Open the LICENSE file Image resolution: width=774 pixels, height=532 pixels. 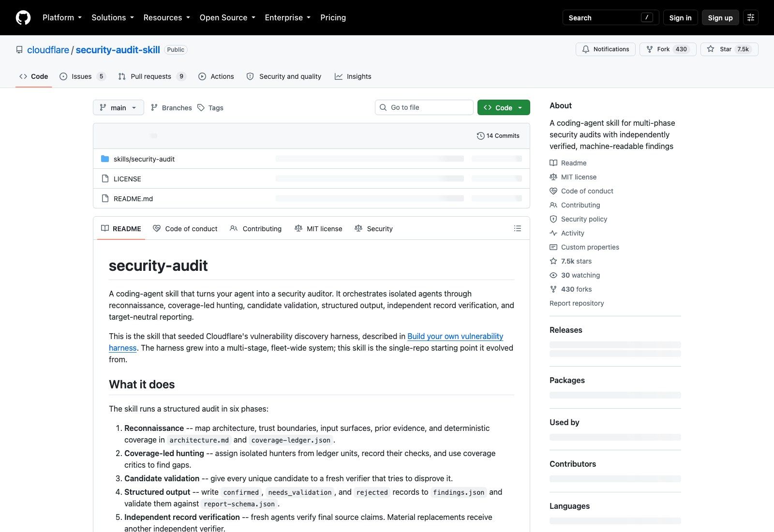[x=127, y=179]
